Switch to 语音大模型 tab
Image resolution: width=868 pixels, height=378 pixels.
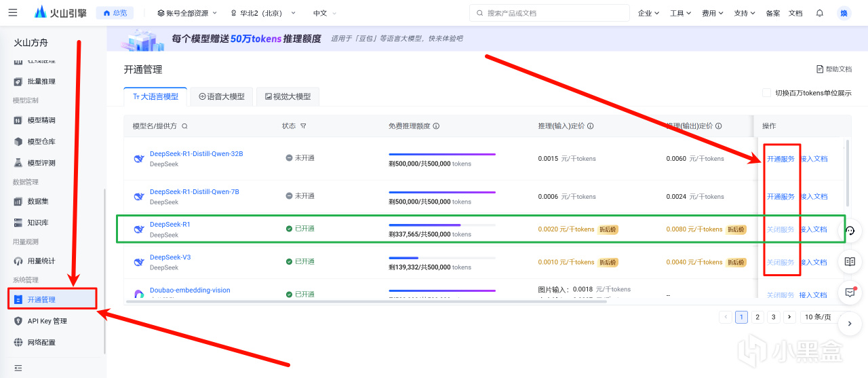coord(221,96)
